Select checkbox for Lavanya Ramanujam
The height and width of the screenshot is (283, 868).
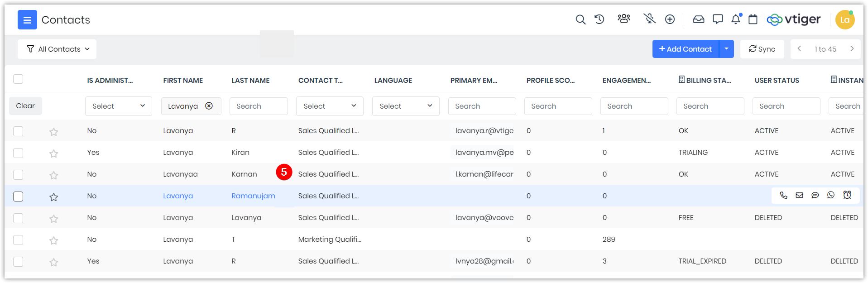(x=18, y=197)
